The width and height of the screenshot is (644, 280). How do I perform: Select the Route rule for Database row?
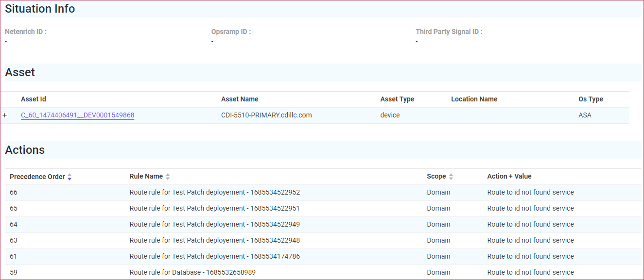coord(192,272)
